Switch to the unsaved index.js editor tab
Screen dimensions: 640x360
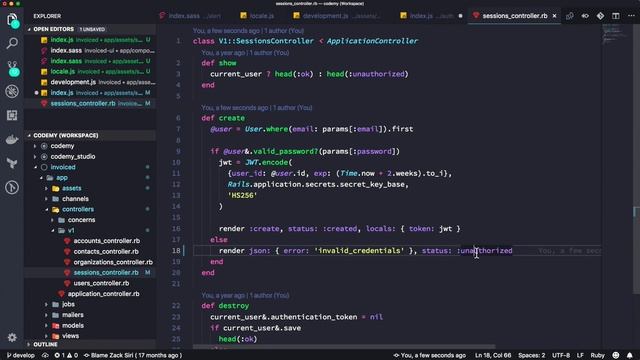pyautogui.click(x=432, y=16)
